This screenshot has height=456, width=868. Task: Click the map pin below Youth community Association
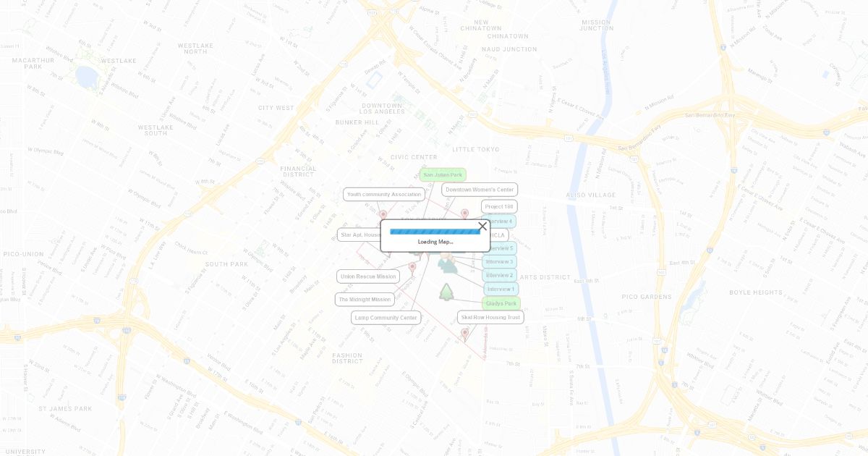383,215
